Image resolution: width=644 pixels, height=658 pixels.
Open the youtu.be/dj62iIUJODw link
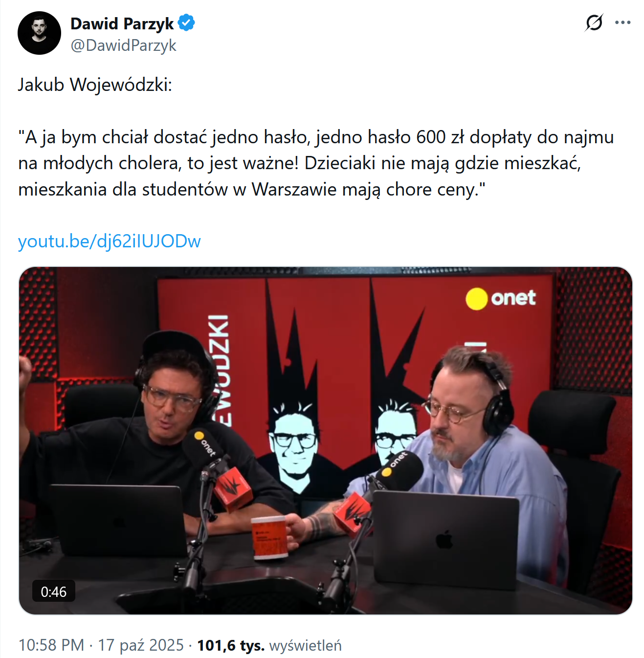110,241
